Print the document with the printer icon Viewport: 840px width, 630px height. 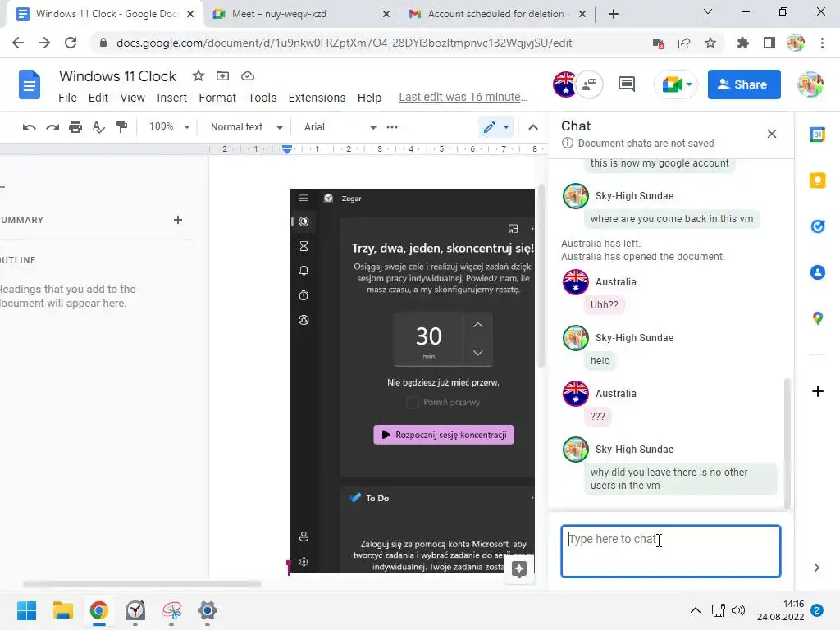coord(75,127)
